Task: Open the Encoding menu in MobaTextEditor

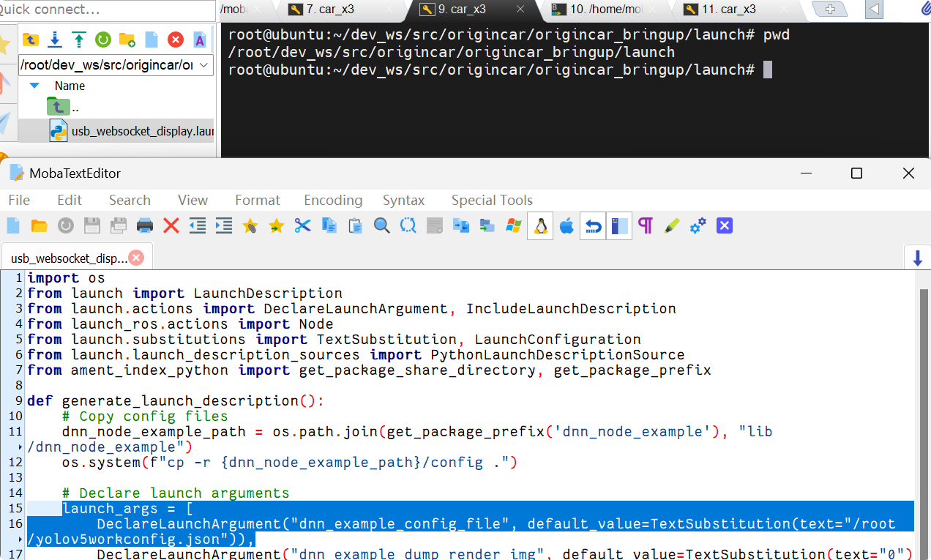Action: click(x=333, y=200)
